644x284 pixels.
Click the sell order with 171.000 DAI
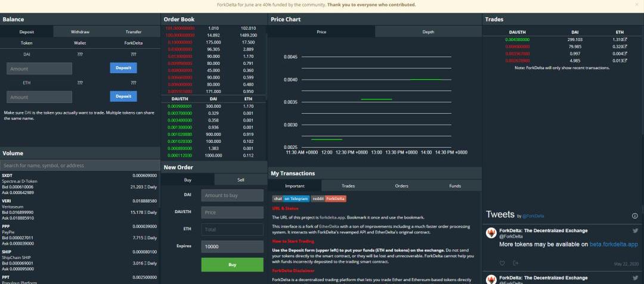coord(213,91)
